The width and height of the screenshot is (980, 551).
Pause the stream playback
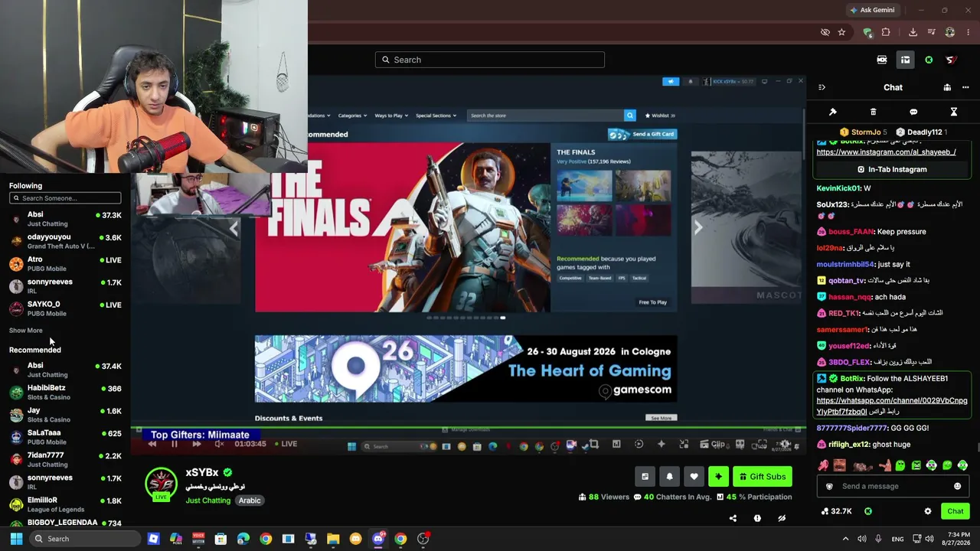(x=175, y=444)
